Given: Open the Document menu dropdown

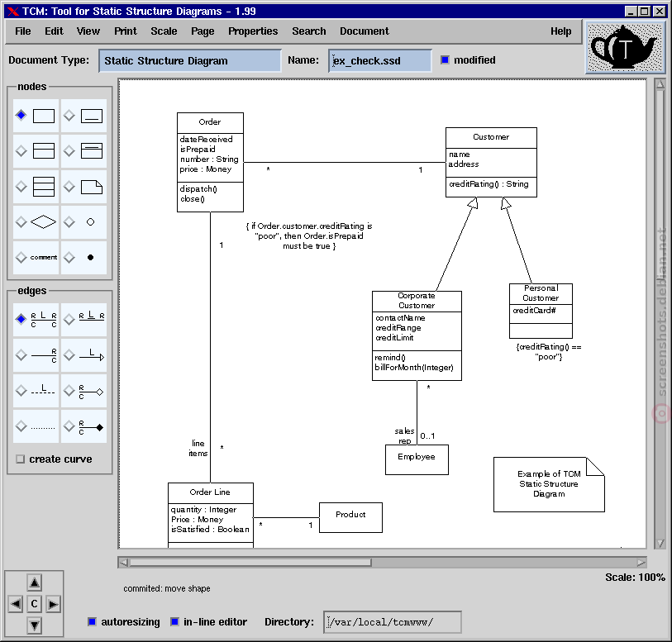Looking at the screenshot, I should pos(365,31).
